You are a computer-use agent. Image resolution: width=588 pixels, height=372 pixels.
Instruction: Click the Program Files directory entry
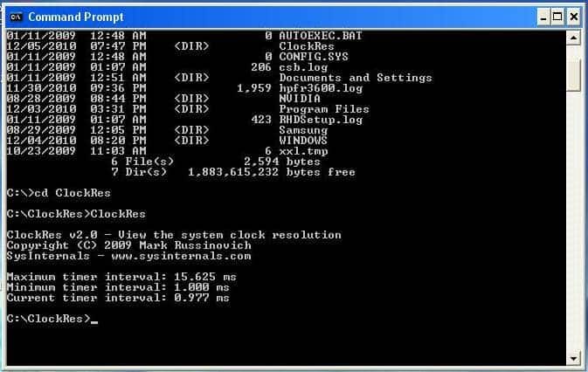coord(324,109)
